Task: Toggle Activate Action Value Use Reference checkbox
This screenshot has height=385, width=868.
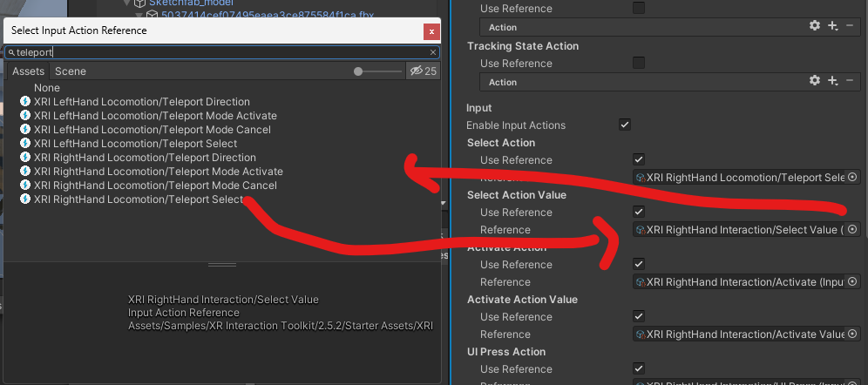Action: (x=639, y=316)
